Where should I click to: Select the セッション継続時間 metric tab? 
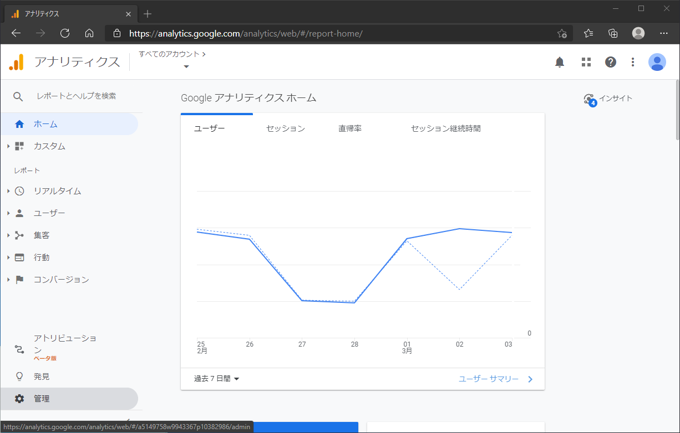(446, 128)
